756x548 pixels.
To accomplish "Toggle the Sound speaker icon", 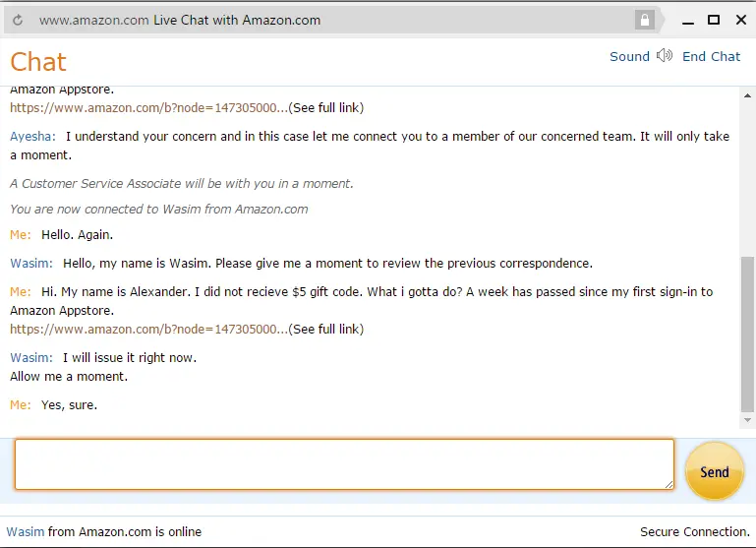I will (665, 56).
